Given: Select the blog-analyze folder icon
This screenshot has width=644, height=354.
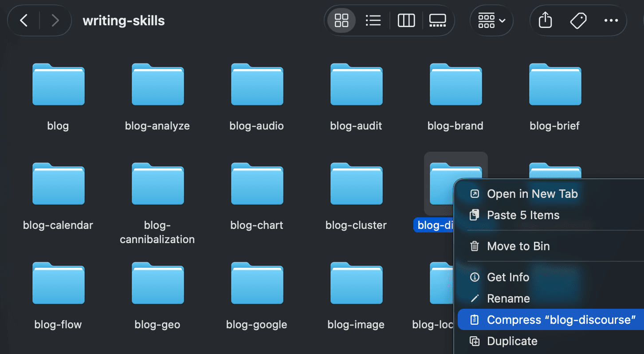Looking at the screenshot, I should pos(157,84).
